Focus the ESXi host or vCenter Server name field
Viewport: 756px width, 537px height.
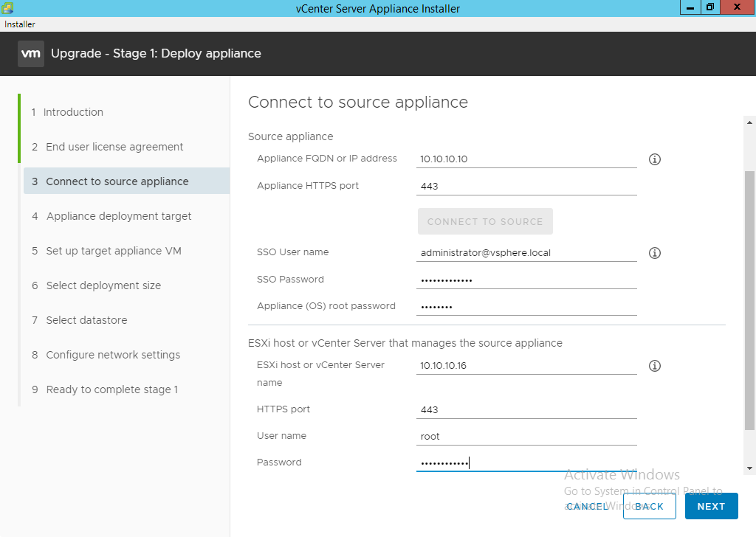coord(526,366)
